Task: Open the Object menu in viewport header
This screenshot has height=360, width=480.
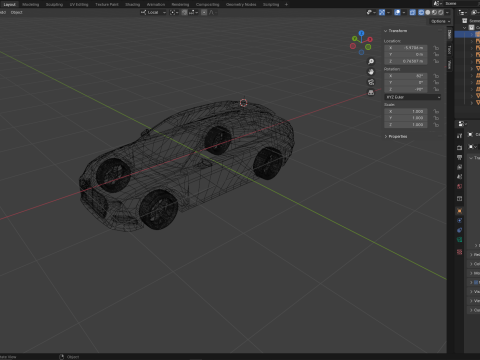Action: (16, 12)
